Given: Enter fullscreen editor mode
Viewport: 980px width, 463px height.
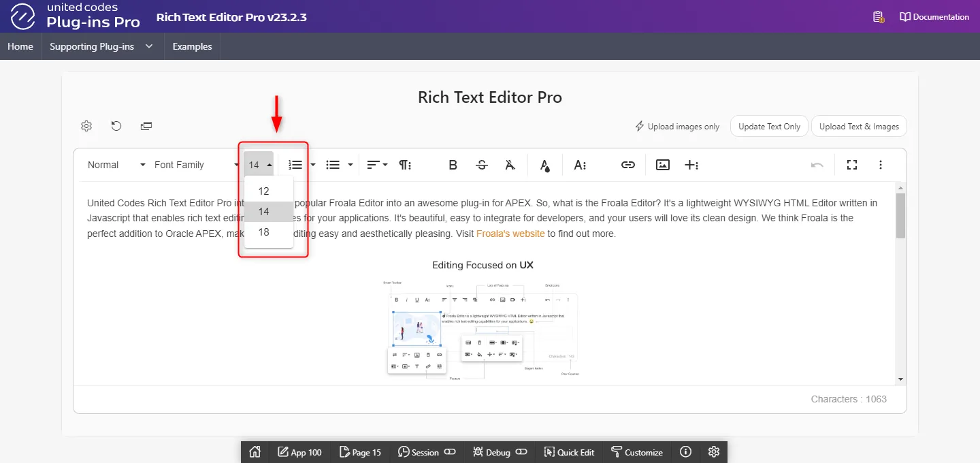Looking at the screenshot, I should tap(851, 165).
